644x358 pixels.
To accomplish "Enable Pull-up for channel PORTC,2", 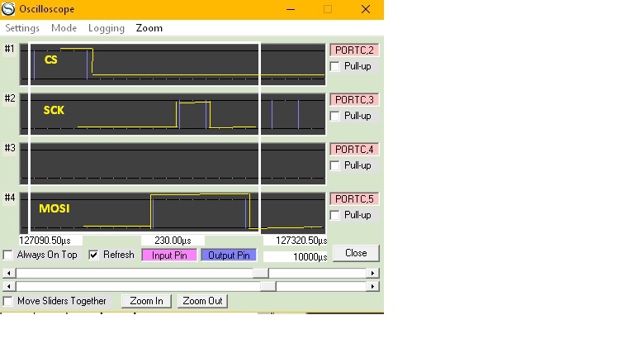I will tap(334, 66).
